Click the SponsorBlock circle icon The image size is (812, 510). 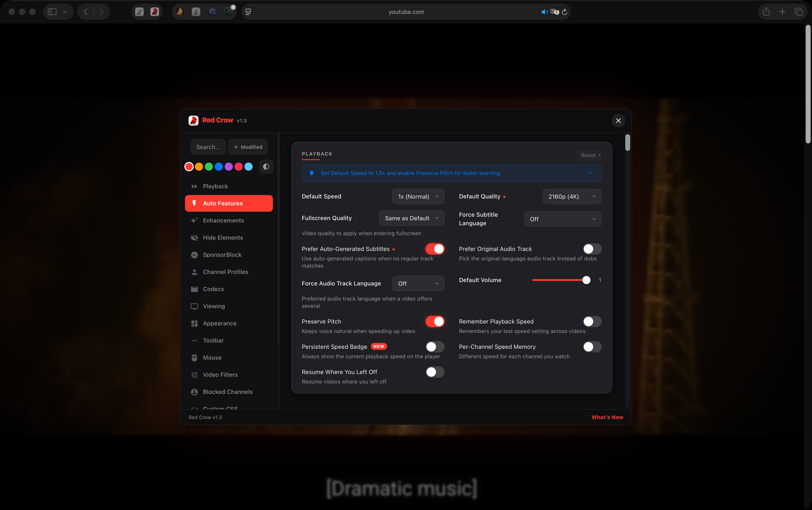tap(194, 255)
